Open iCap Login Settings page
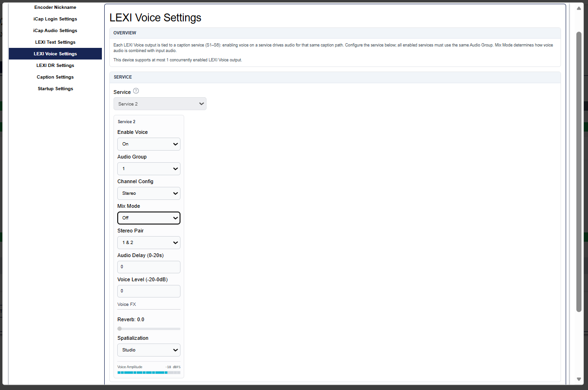Screen dimensions: 588x390 click(x=55, y=19)
